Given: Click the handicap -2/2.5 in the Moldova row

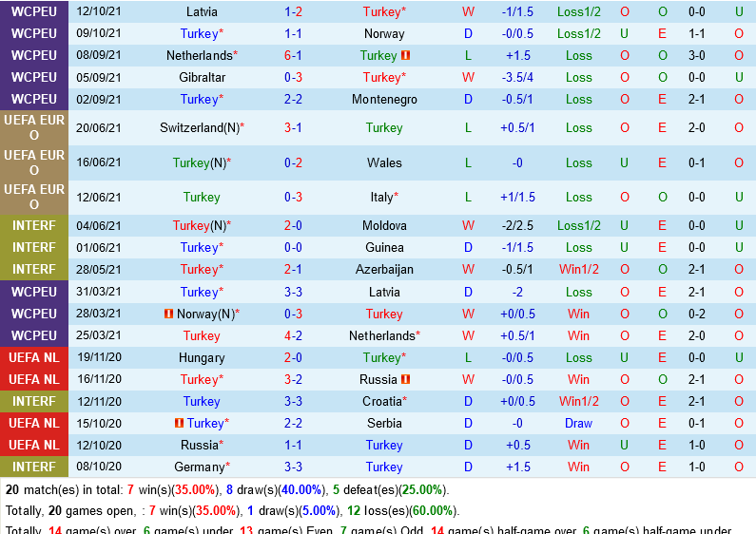Looking at the screenshot, I should click(517, 225).
